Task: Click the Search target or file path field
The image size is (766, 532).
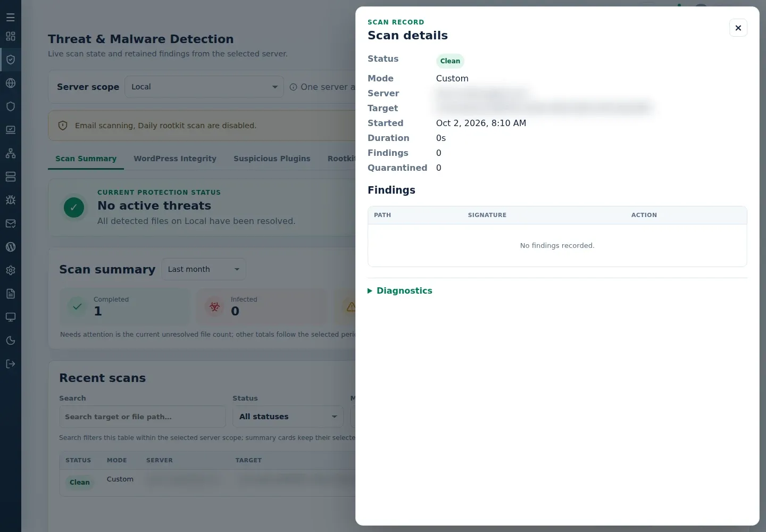Action: (143, 417)
